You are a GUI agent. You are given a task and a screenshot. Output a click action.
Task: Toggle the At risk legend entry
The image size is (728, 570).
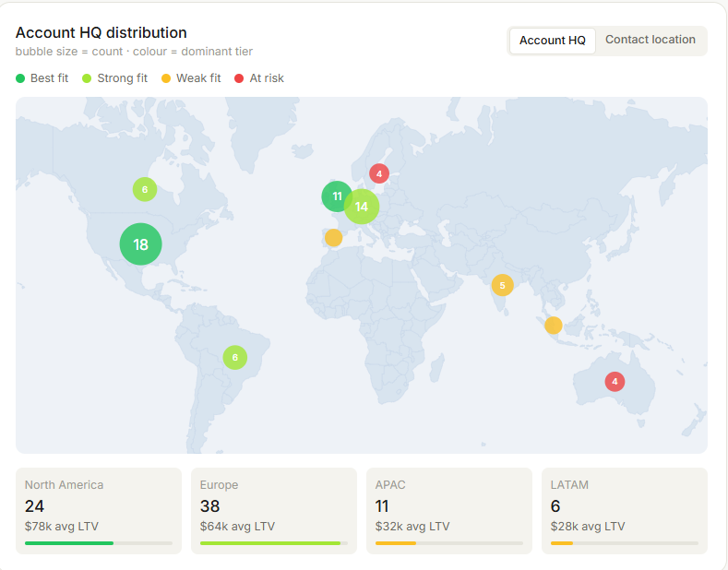259,78
